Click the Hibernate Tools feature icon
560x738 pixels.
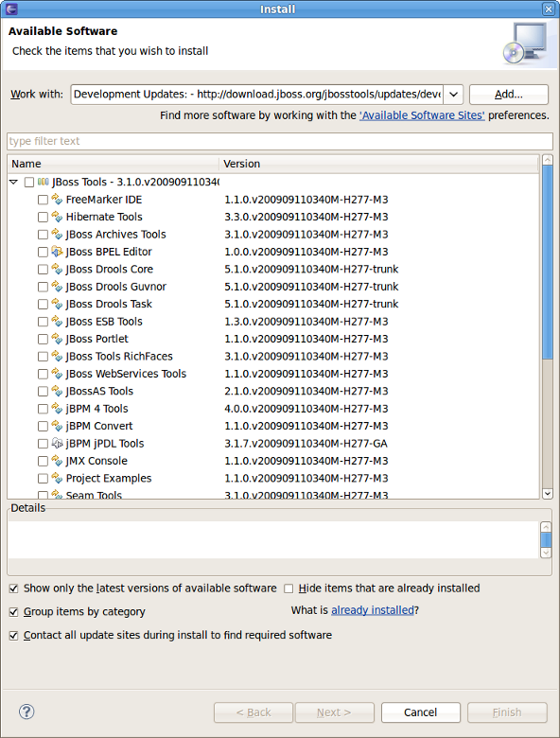click(57, 217)
